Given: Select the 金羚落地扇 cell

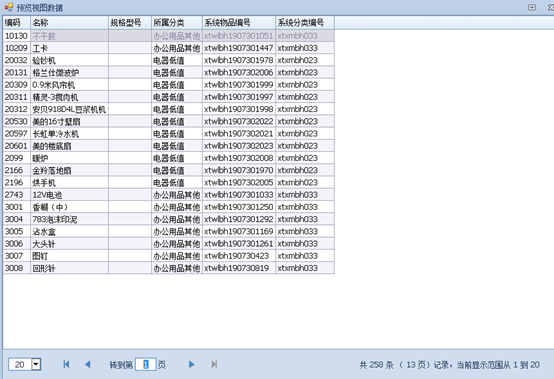Looking at the screenshot, I should (69, 170).
